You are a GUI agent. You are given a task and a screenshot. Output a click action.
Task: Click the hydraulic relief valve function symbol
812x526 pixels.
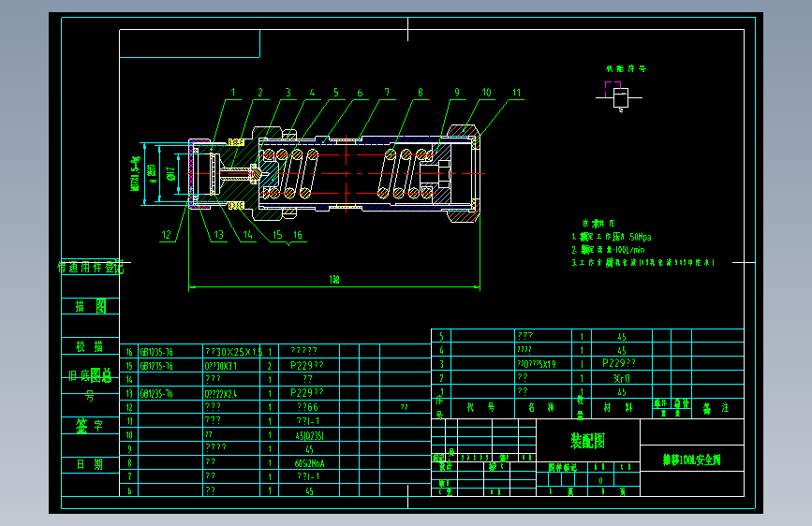[619, 96]
